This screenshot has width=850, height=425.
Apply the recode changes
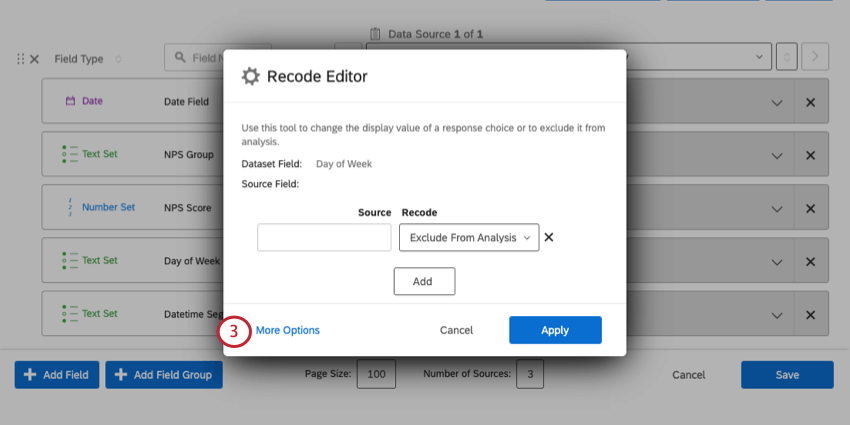(555, 330)
